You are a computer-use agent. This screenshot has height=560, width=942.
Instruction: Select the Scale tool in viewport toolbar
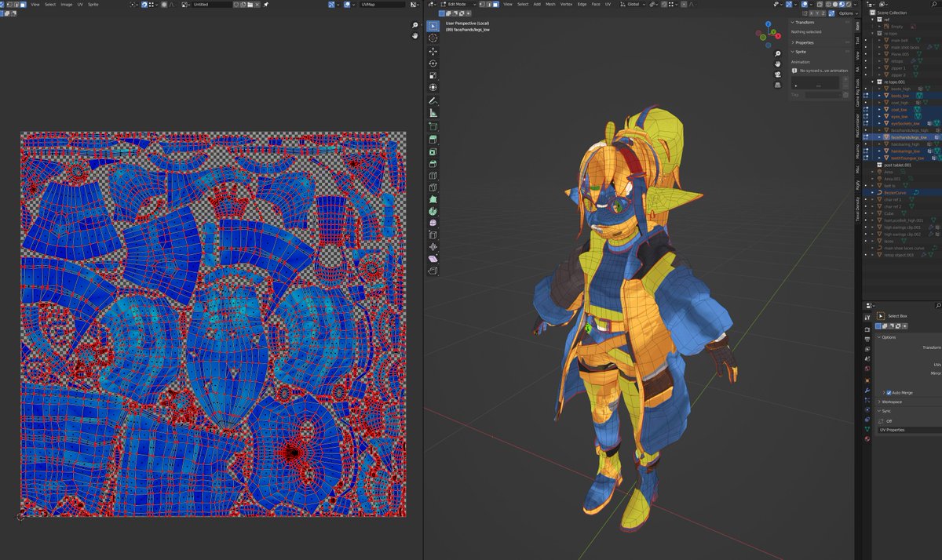coord(433,75)
